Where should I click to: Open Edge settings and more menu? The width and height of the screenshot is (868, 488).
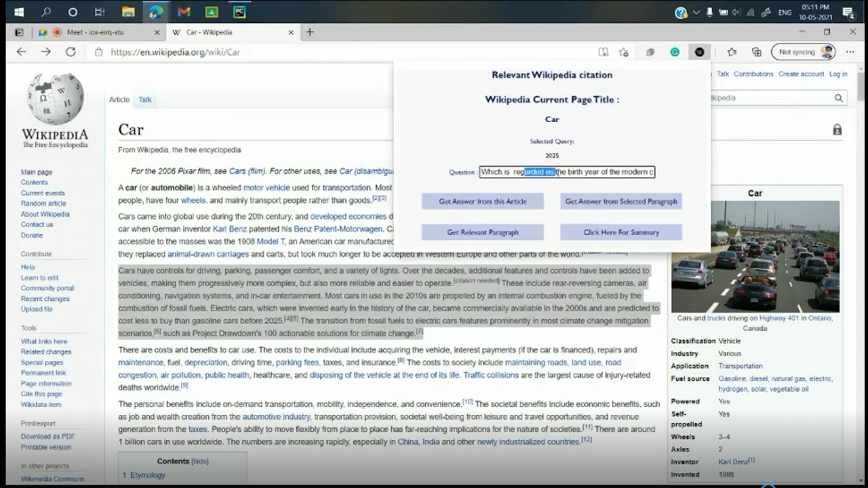point(850,52)
